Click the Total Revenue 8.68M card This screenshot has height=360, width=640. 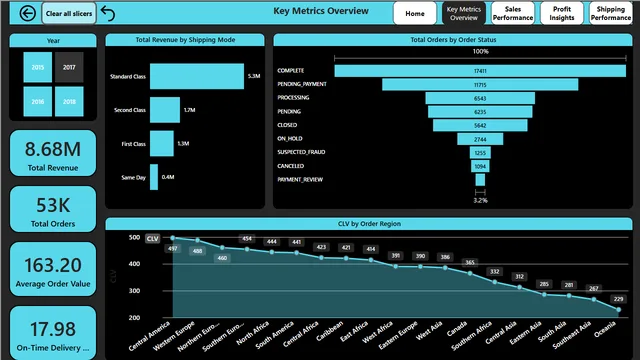click(53, 153)
